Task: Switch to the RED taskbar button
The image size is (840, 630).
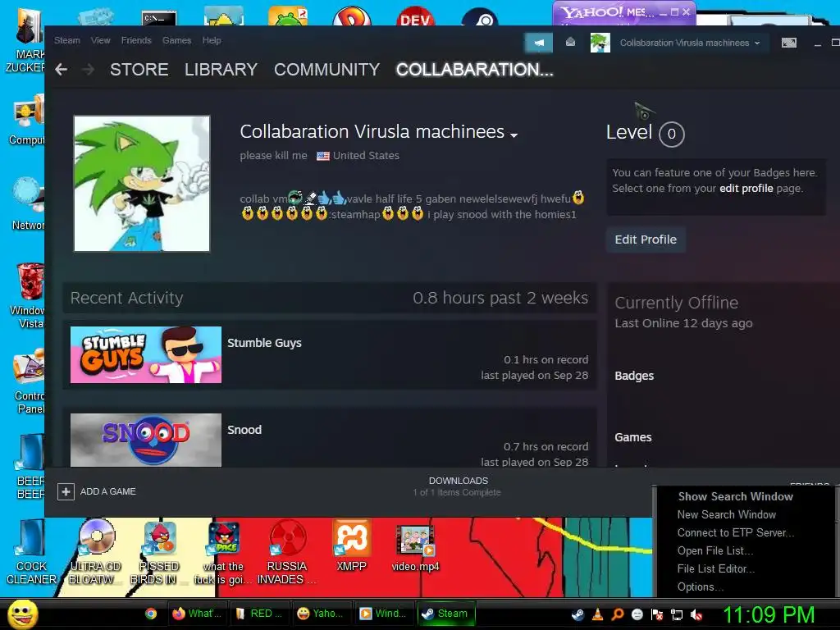Action: 259,614
